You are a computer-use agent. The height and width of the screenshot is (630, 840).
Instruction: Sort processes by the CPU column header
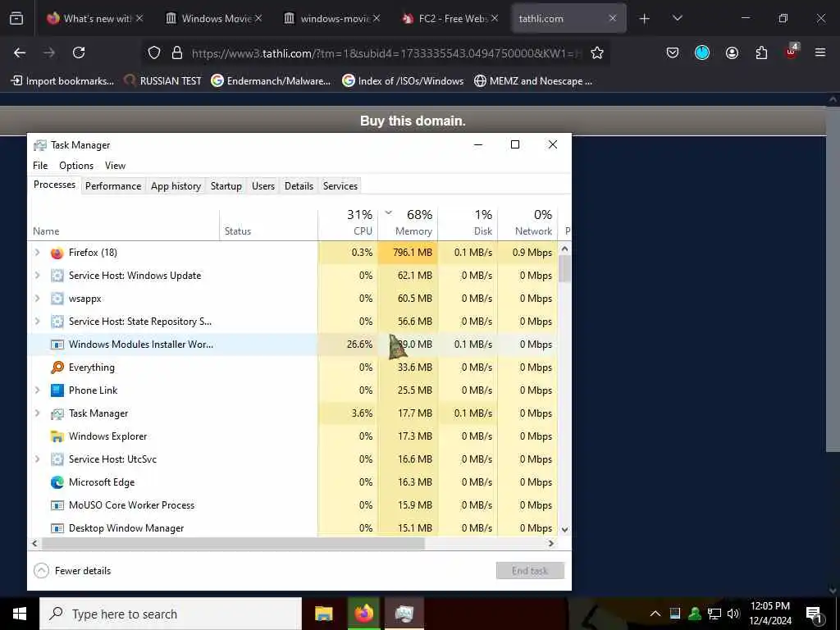coord(348,223)
